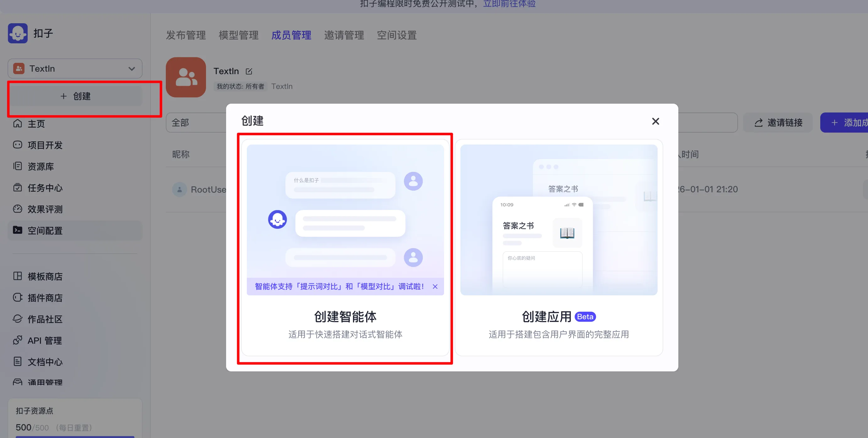Switch to 模型管理 tab
Image resolution: width=868 pixels, height=438 pixels.
(x=239, y=35)
